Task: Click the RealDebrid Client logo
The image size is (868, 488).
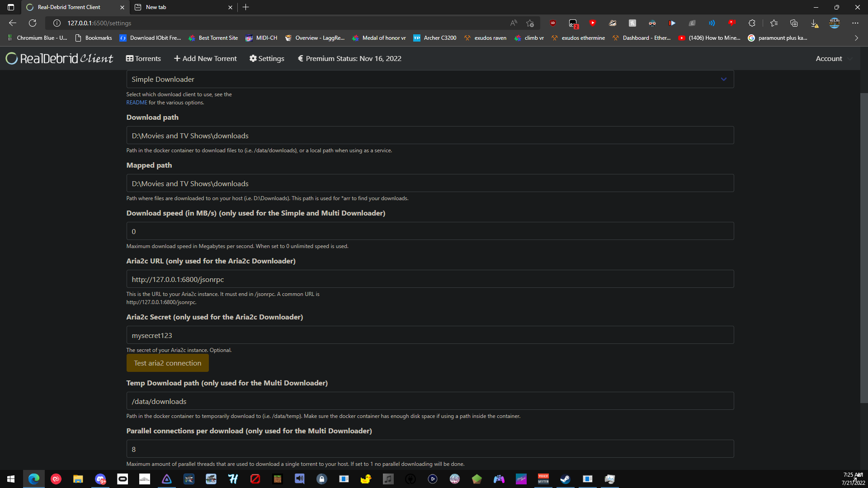Action: coord(59,58)
